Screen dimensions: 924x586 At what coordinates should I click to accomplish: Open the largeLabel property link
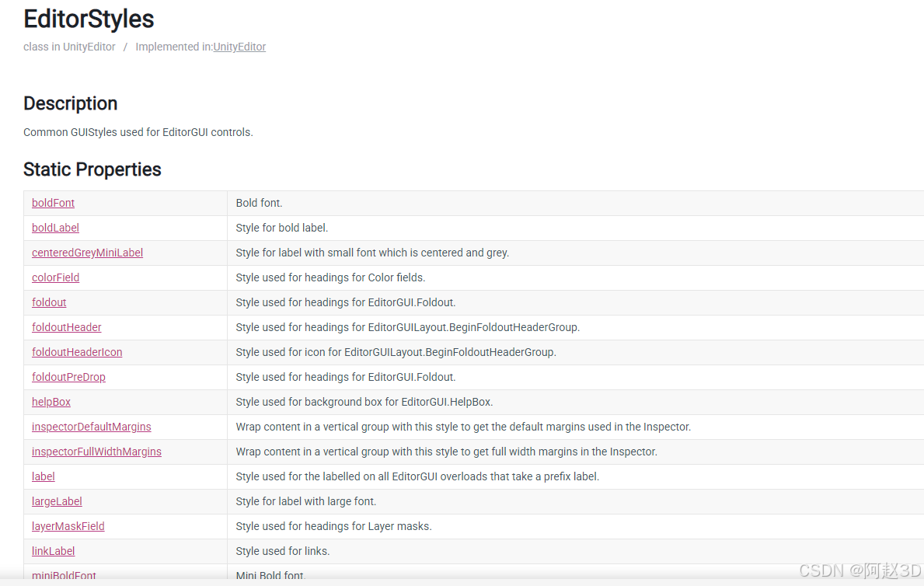tap(57, 501)
